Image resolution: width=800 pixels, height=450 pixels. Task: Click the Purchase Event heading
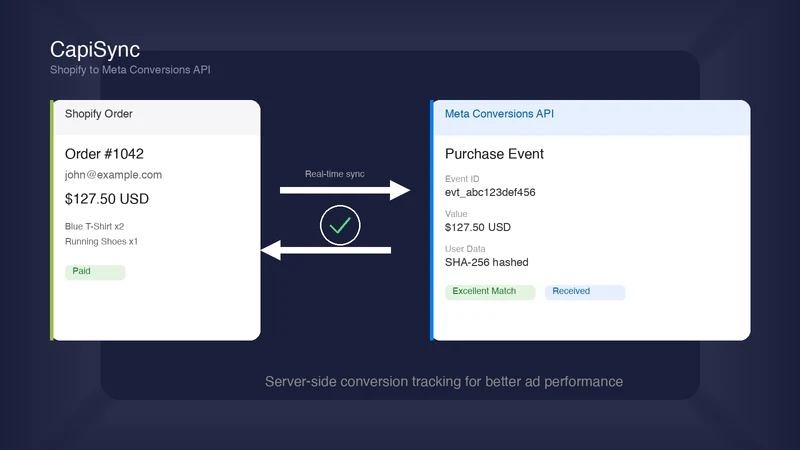click(494, 154)
